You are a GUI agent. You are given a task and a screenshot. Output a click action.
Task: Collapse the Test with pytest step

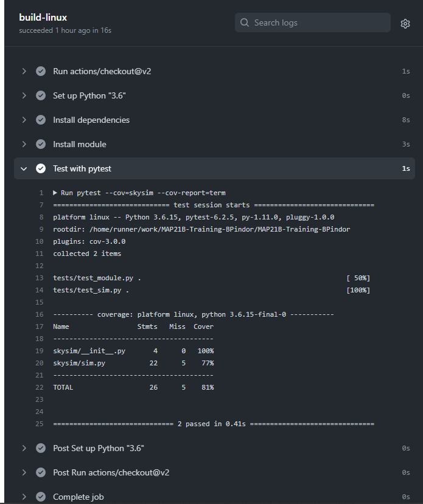coord(24,168)
